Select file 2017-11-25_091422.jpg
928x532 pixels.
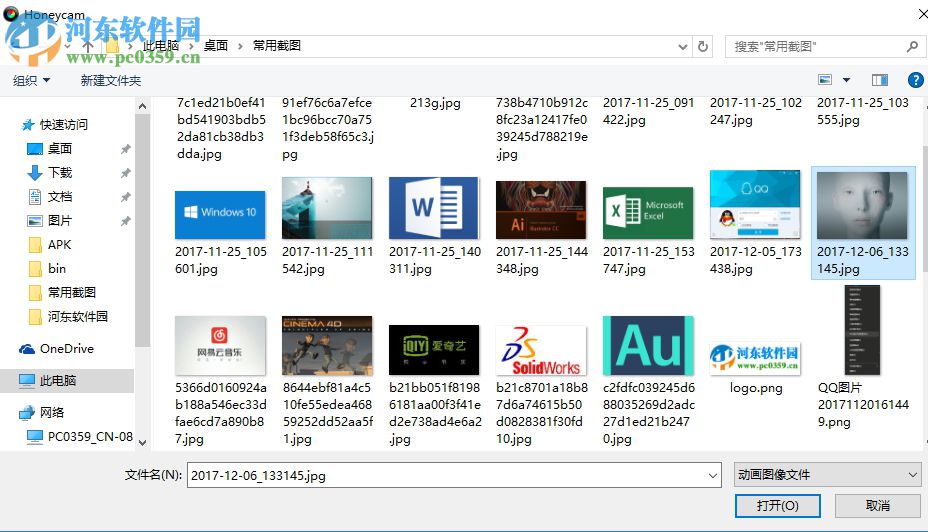(x=648, y=111)
